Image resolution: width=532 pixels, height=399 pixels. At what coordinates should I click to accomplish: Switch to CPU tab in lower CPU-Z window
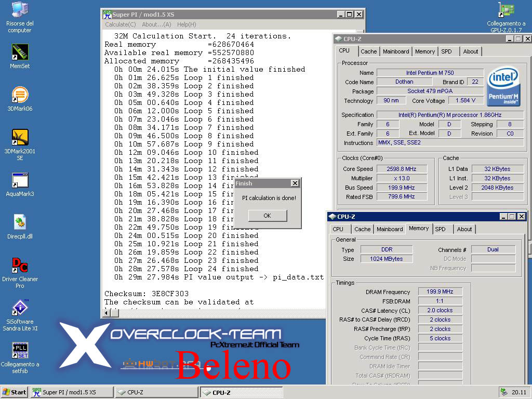338,229
